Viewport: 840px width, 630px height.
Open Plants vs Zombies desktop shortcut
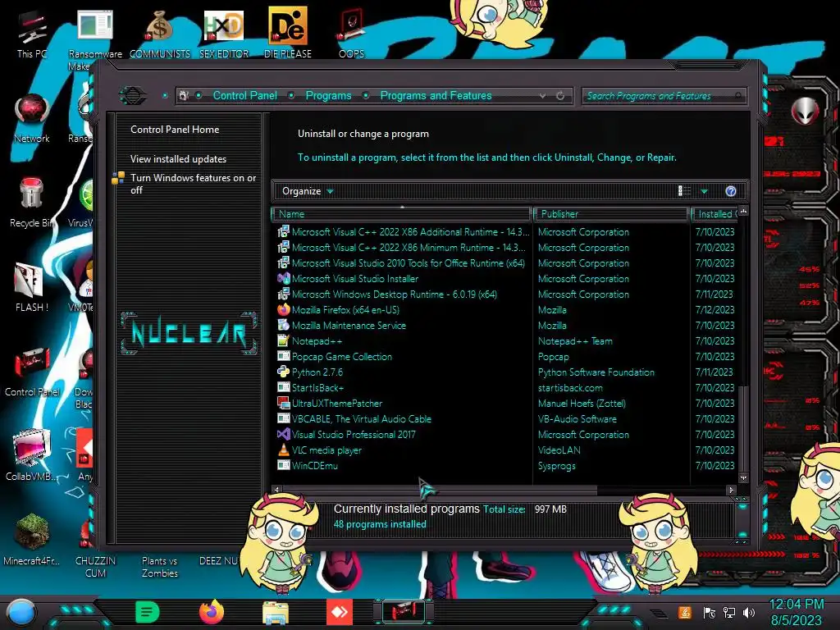[x=160, y=567]
